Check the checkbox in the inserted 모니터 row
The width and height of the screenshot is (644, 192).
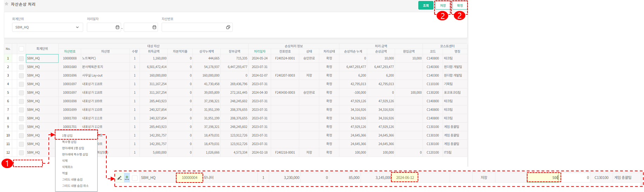click(x=135, y=178)
